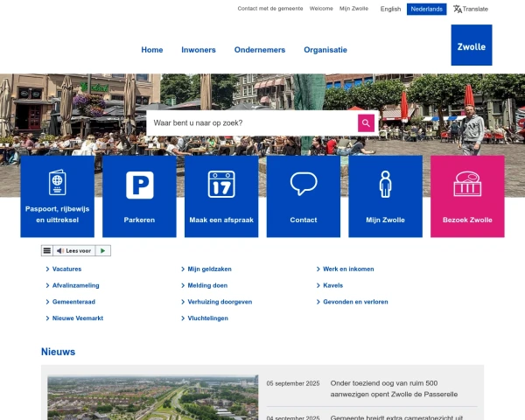This screenshot has width=525, height=420.
Task: Switch language to English
Action: coord(391,9)
